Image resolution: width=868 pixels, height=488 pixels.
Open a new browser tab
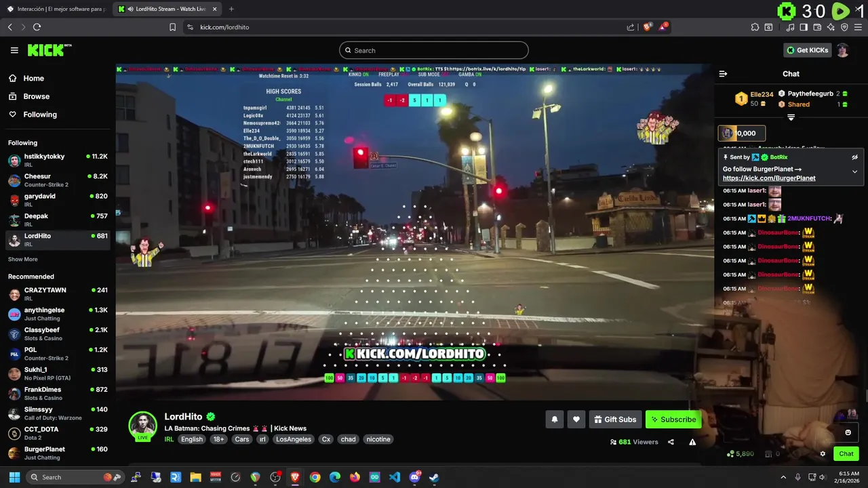(231, 9)
